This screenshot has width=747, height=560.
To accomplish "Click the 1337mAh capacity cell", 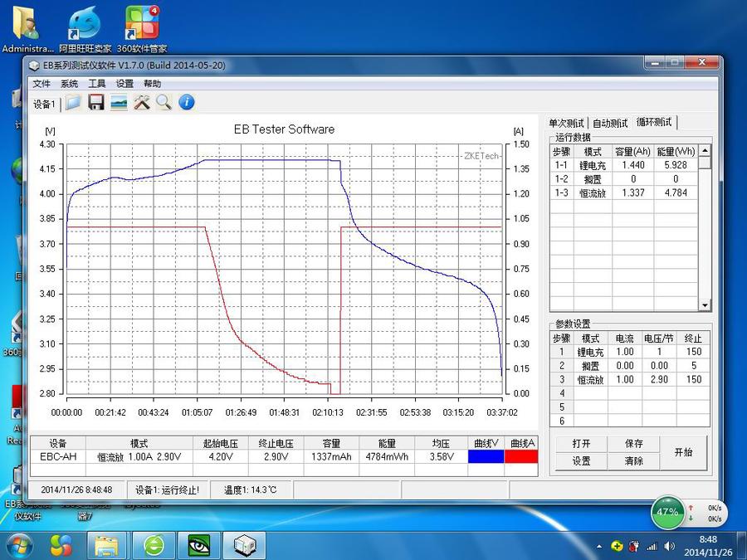I will [x=331, y=456].
